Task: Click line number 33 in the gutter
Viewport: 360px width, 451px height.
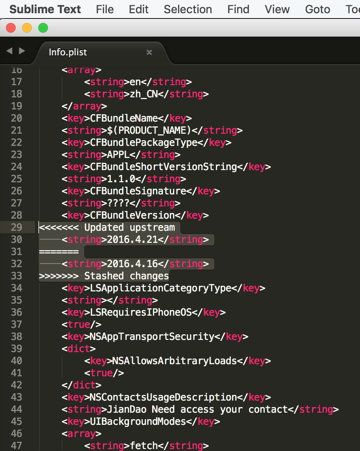Action: (x=16, y=276)
